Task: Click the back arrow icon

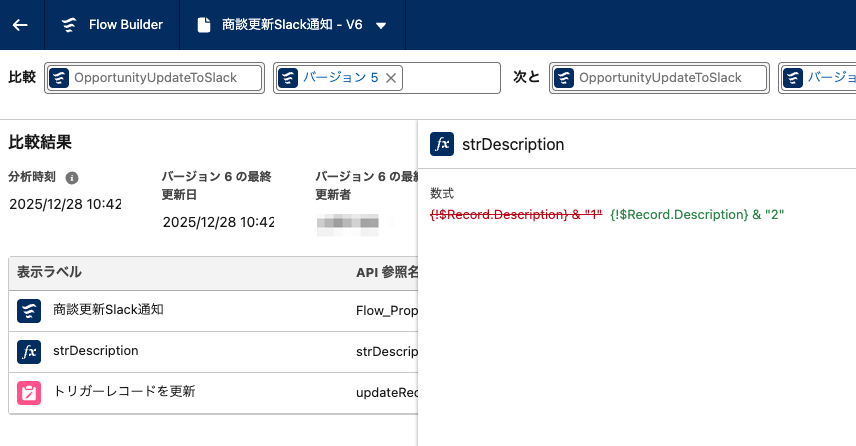Action: point(20,25)
